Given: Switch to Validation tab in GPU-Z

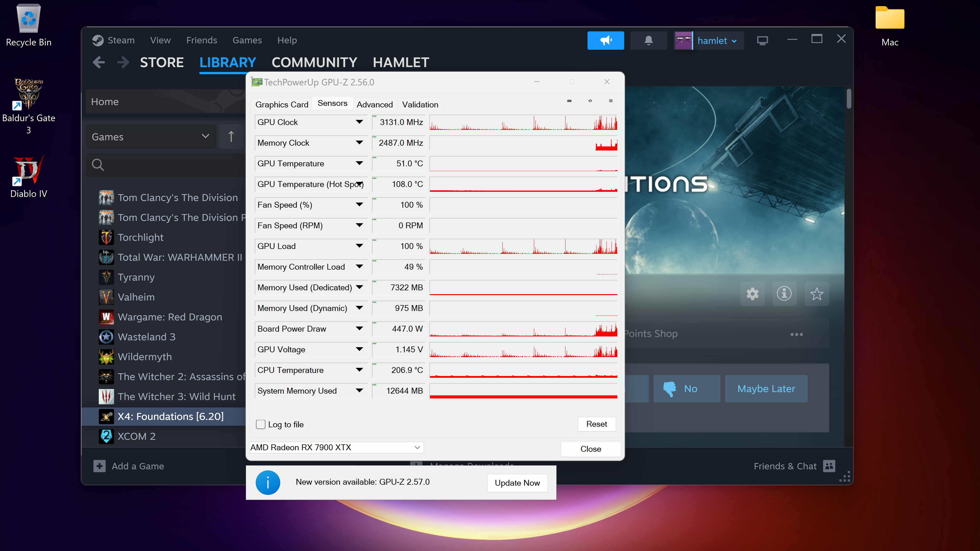Looking at the screenshot, I should 420,105.
